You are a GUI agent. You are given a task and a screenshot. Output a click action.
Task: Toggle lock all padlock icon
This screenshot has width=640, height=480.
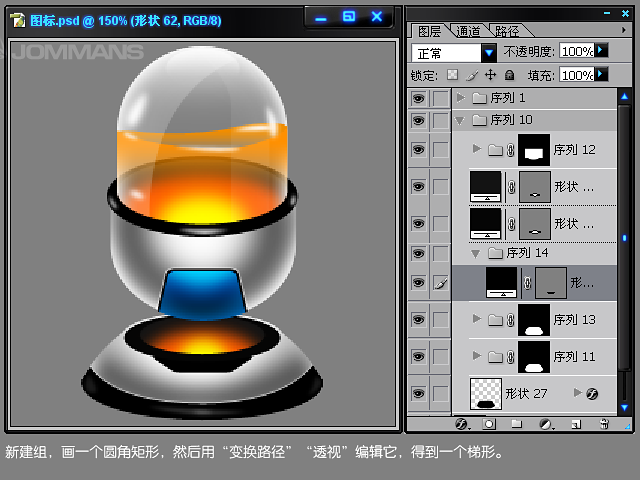coord(509,75)
